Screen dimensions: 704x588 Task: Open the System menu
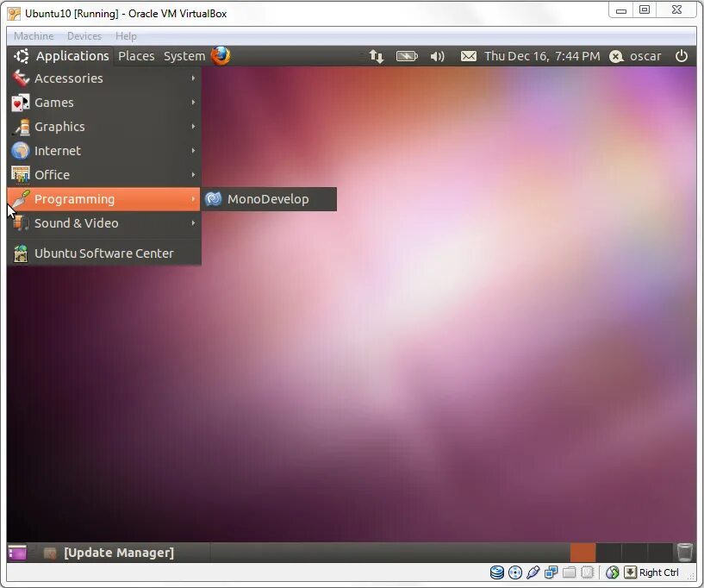coord(184,56)
